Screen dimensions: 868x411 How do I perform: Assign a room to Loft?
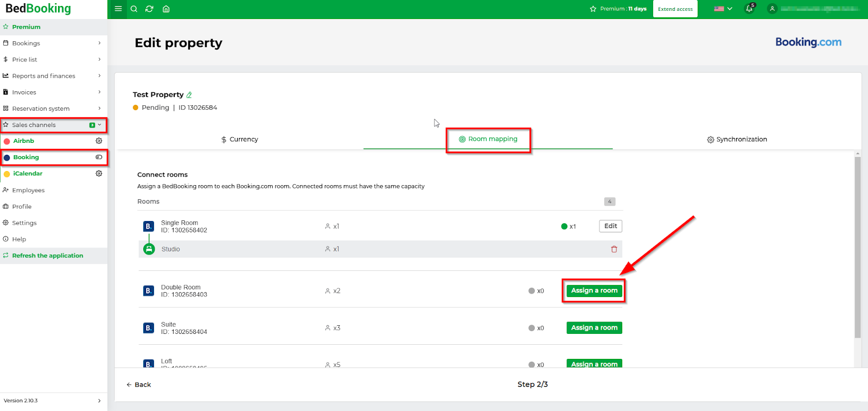point(594,363)
